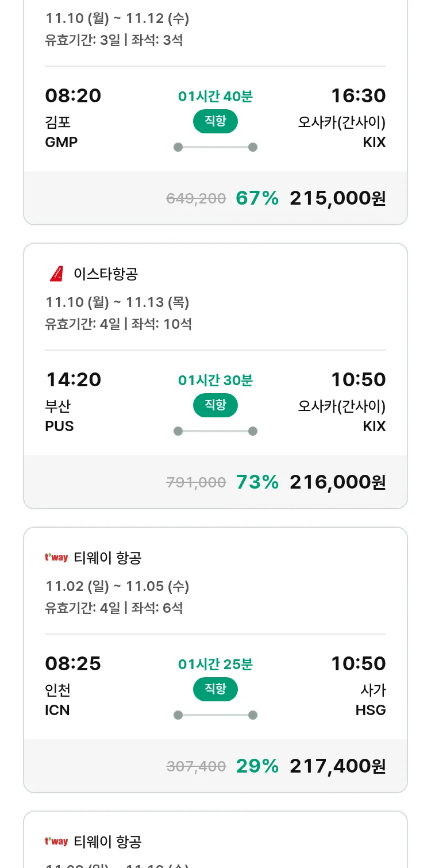Tap the 직항 badge on the Incheon flight
The width and height of the screenshot is (431, 868).
(x=215, y=689)
